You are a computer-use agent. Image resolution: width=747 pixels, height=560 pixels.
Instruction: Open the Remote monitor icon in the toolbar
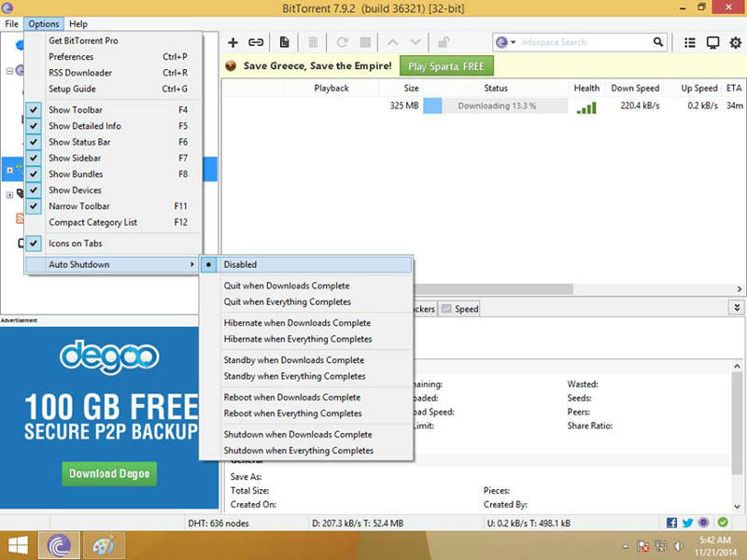[x=712, y=42]
